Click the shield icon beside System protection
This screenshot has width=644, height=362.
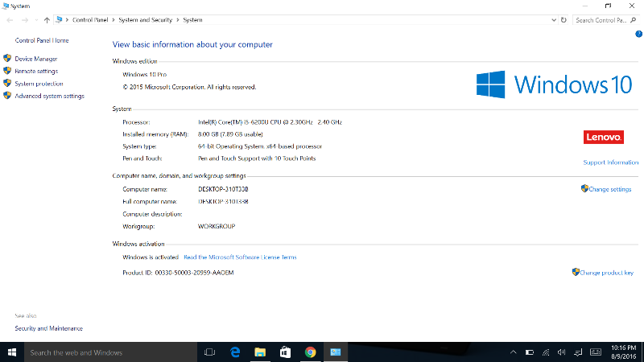[7, 83]
